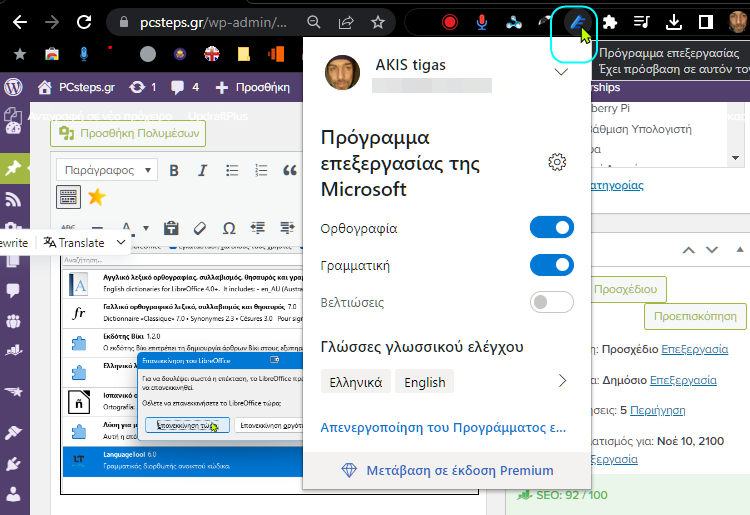Click categories list scrollbar down arrow
This screenshot has width=750, height=515.
736,158
